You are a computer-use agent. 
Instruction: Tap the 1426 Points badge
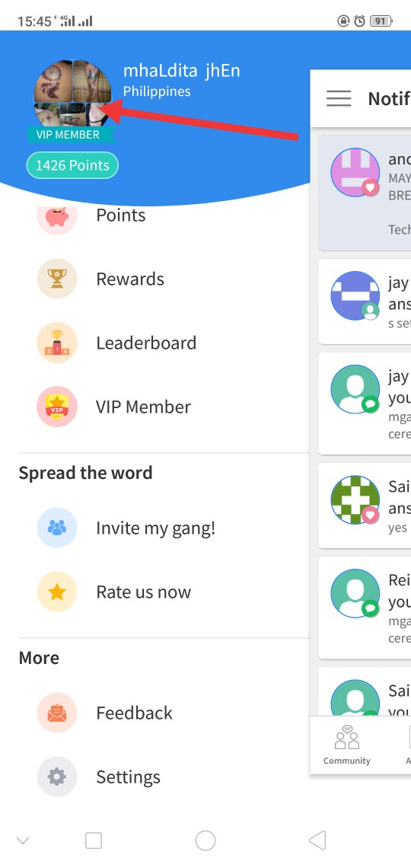(x=72, y=165)
